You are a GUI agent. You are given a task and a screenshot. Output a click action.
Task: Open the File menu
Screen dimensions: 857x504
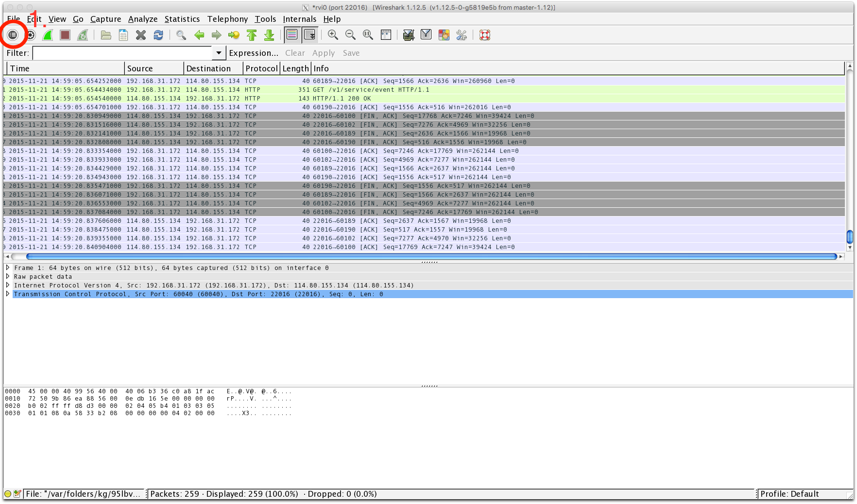coord(14,19)
